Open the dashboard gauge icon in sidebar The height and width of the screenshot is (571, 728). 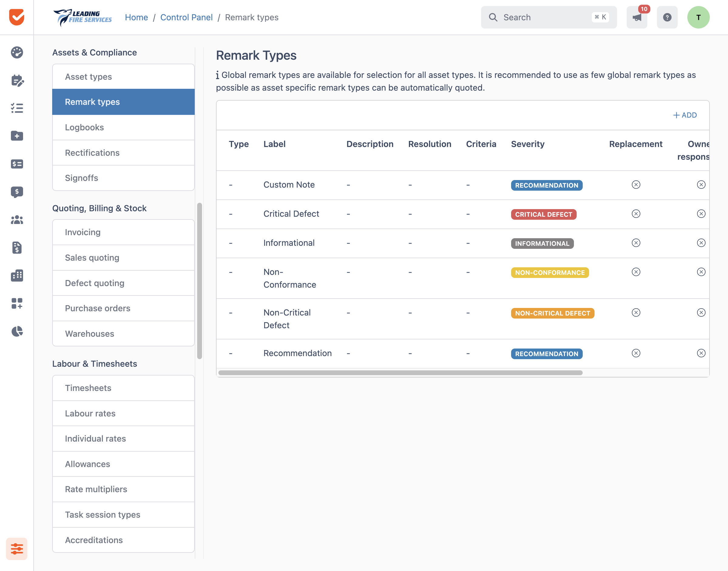17,52
